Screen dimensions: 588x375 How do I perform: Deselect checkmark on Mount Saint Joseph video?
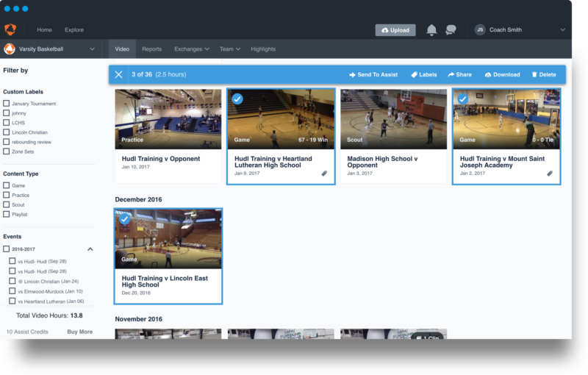(463, 99)
